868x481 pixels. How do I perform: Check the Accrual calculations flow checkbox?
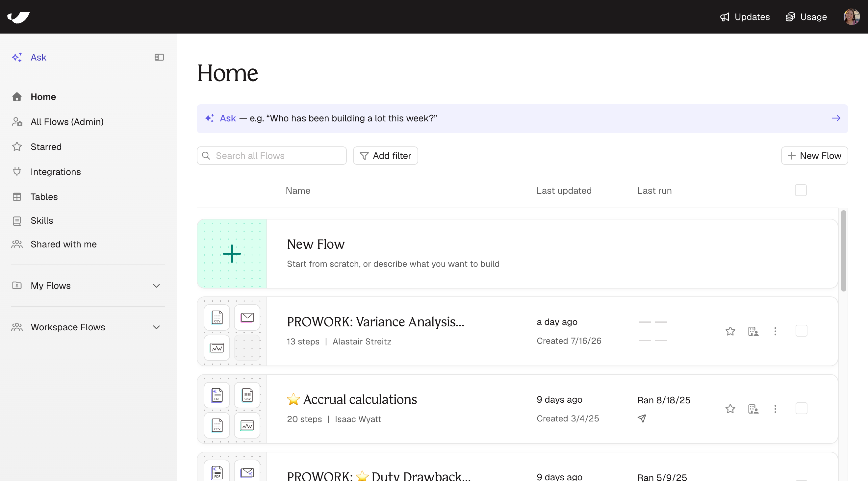(x=801, y=409)
